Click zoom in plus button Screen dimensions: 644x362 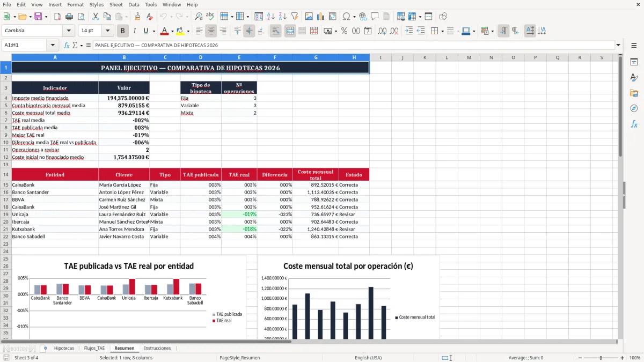[x=622, y=358]
